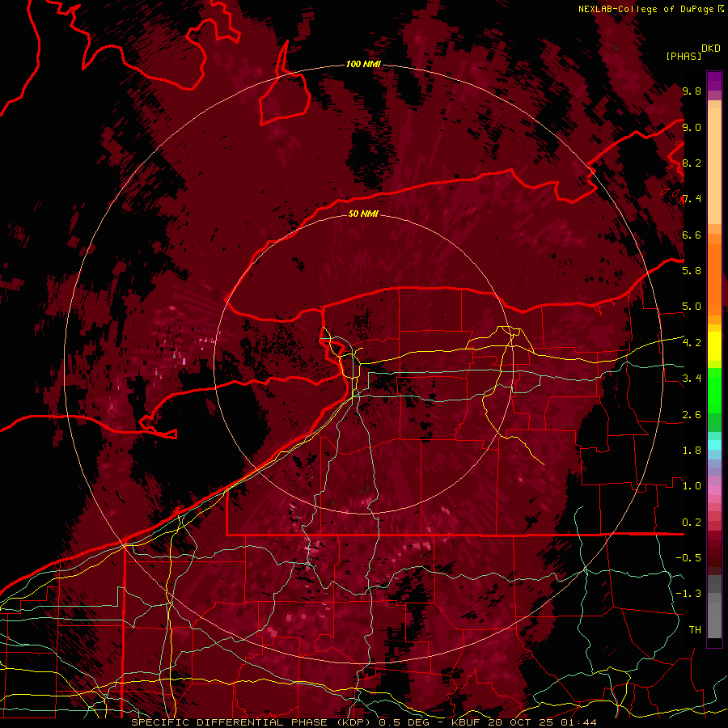
Task: Select the 1.0 legend scale value
Action: 692,486
